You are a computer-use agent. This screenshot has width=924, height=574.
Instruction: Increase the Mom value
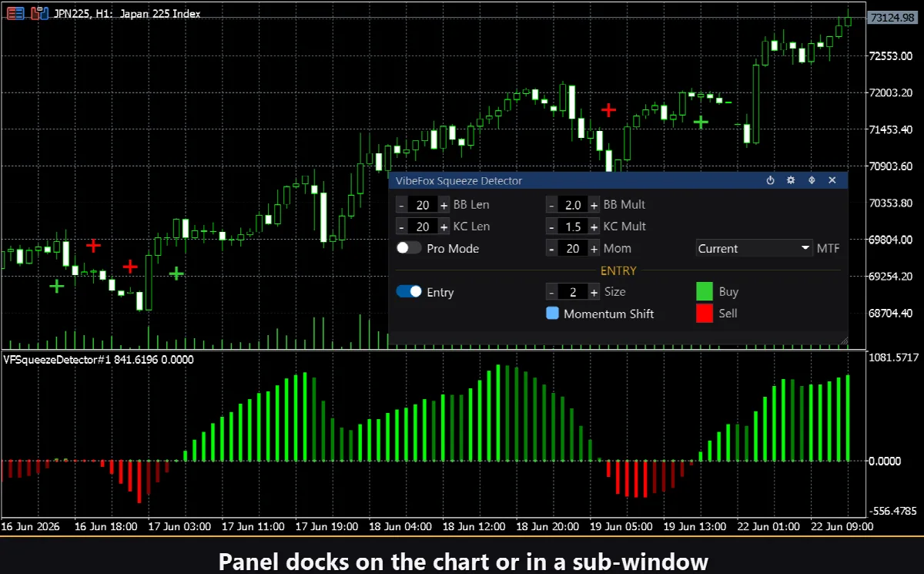pos(594,248)
